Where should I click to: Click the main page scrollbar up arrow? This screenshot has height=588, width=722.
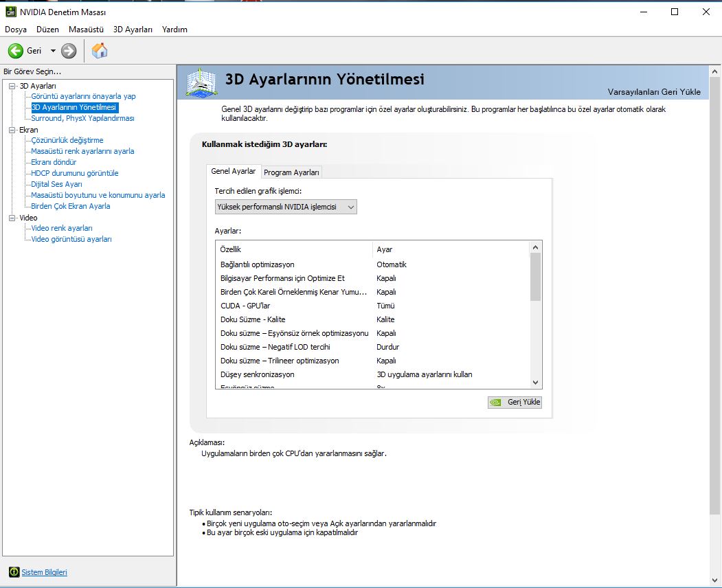tap(714, 72)
